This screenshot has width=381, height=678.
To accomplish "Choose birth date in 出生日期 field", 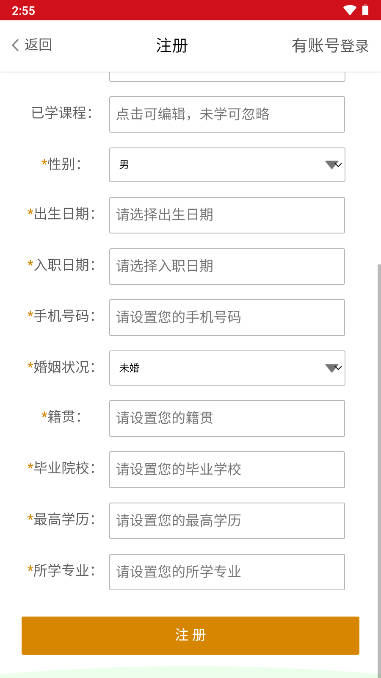I will pyautogui.click(x=227, y=215).
